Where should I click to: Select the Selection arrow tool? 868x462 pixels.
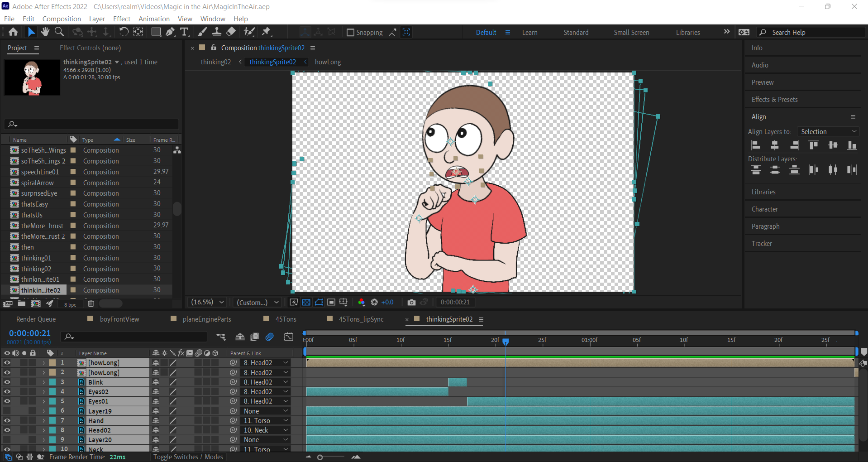click(31, 32)
